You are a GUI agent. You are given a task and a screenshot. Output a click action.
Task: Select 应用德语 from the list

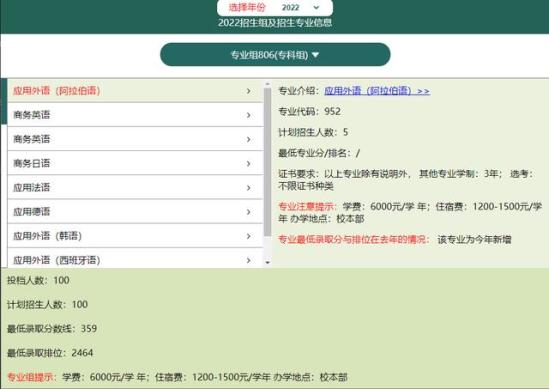click(x=135, y=211)
